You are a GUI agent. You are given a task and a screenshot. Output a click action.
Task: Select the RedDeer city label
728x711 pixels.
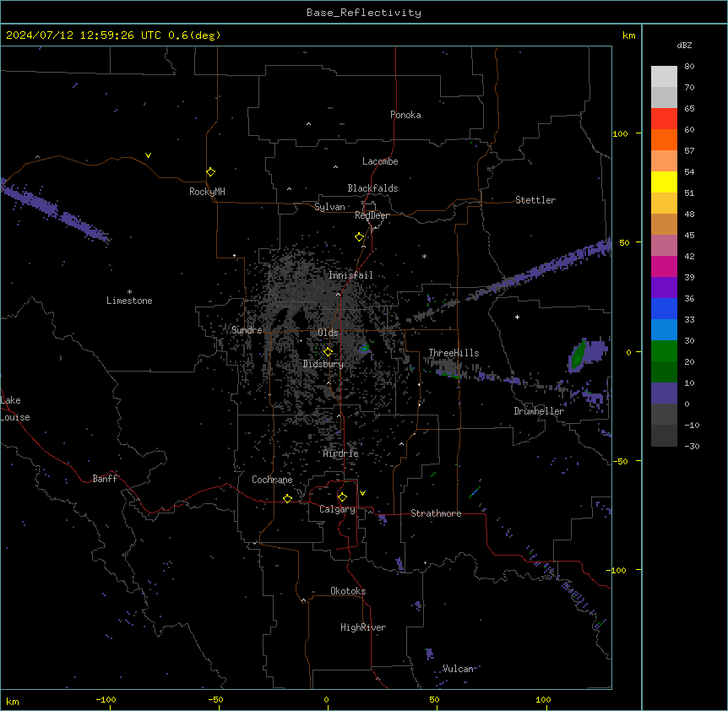tap(372, 215)
